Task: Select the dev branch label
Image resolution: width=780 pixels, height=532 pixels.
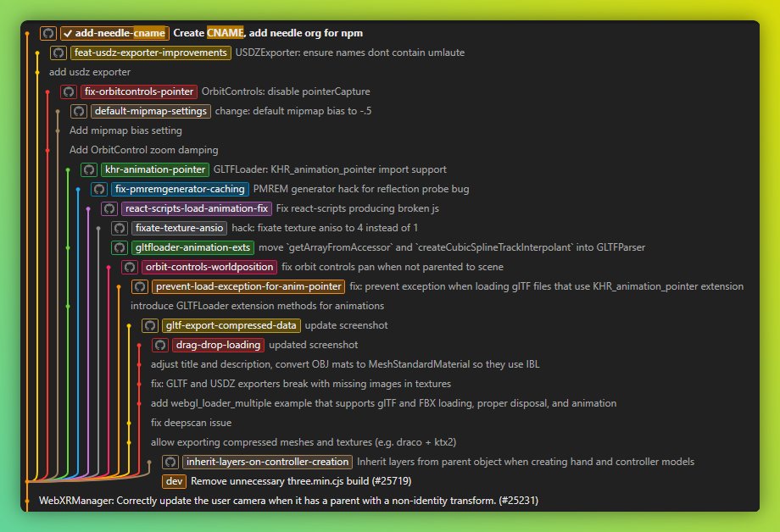Action: click(x=174, y=481)
